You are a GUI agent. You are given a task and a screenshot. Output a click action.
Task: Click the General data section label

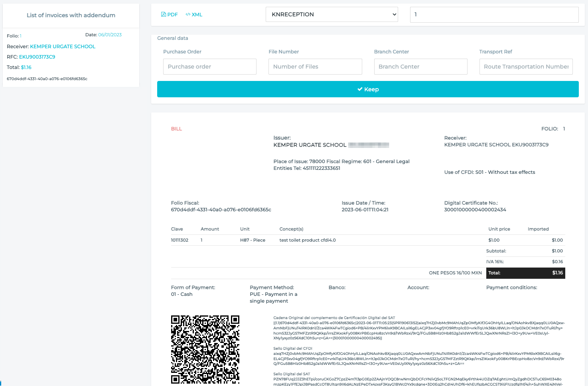point(173,38)
